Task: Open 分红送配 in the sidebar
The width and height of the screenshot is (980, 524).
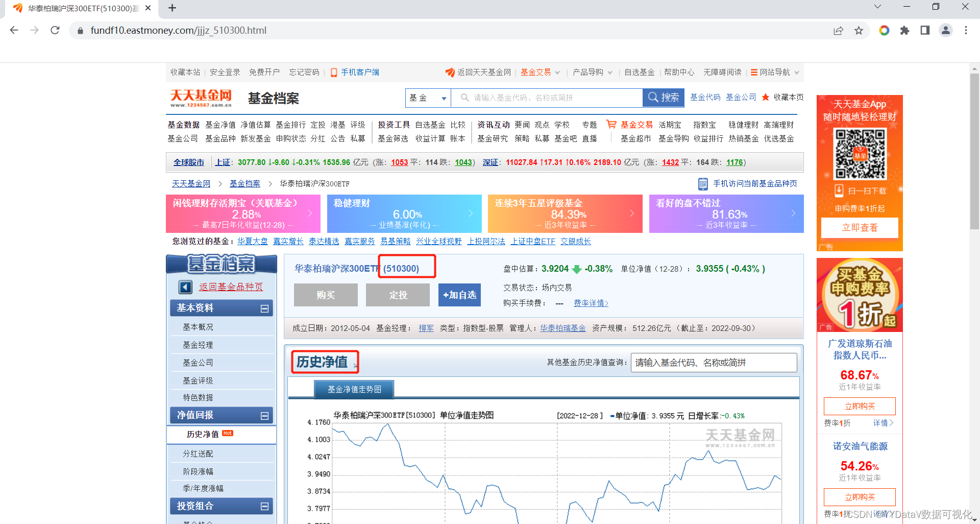Action: tap(198, 454)
